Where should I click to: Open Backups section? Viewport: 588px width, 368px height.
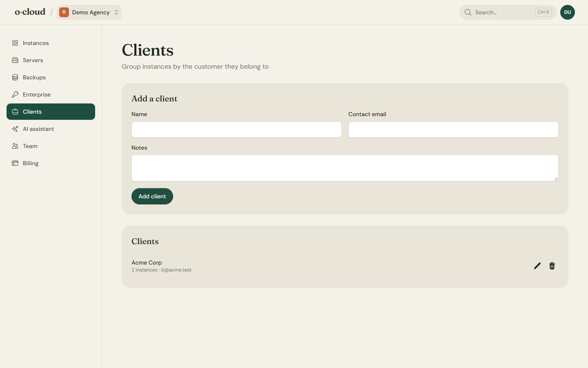click(x=51, y=77)
